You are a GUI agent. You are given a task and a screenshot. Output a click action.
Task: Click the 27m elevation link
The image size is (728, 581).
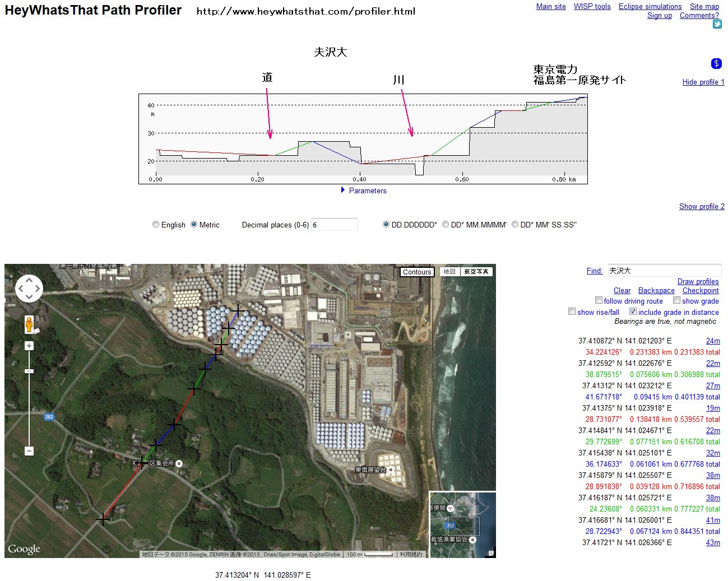click(x=713, y=386)
